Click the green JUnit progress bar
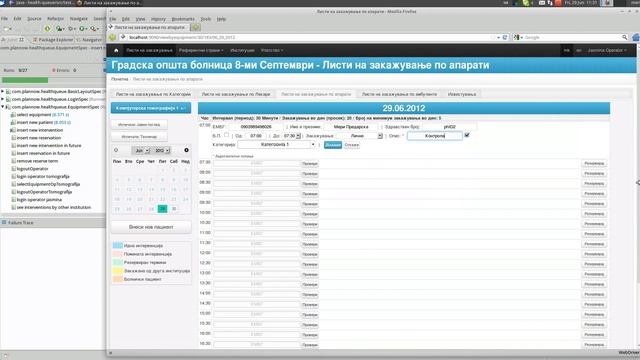The height and width of the screenshot is (360, 640). [x=25, y=80]
